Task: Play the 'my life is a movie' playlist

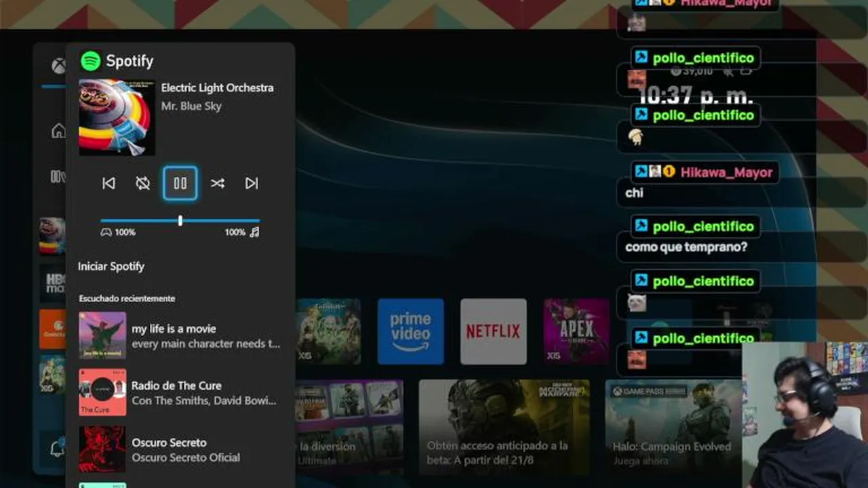Action: pyautogui.click(x=180, y=335)
